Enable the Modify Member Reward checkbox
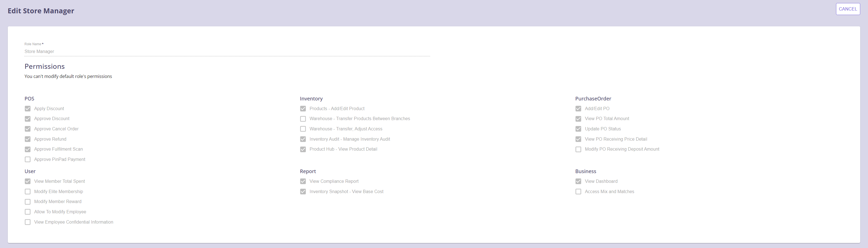This screenshot has height=248, width=868. [x=28, y=202]
